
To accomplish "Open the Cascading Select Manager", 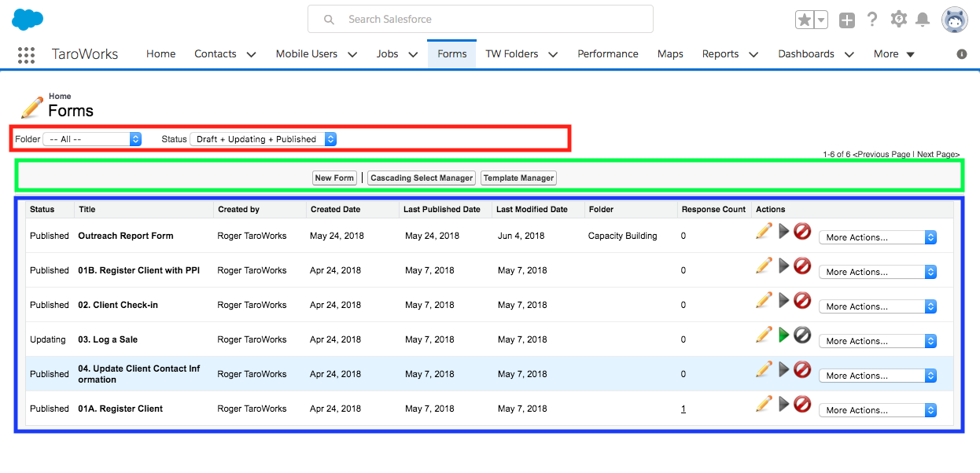I will point(422,178).
